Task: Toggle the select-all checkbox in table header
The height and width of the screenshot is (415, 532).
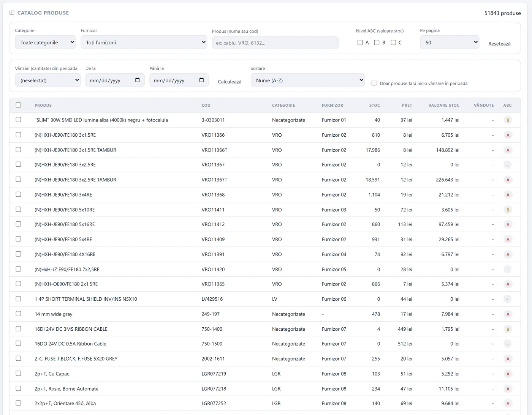Action: pyautogui.click(x=18, y=105)
